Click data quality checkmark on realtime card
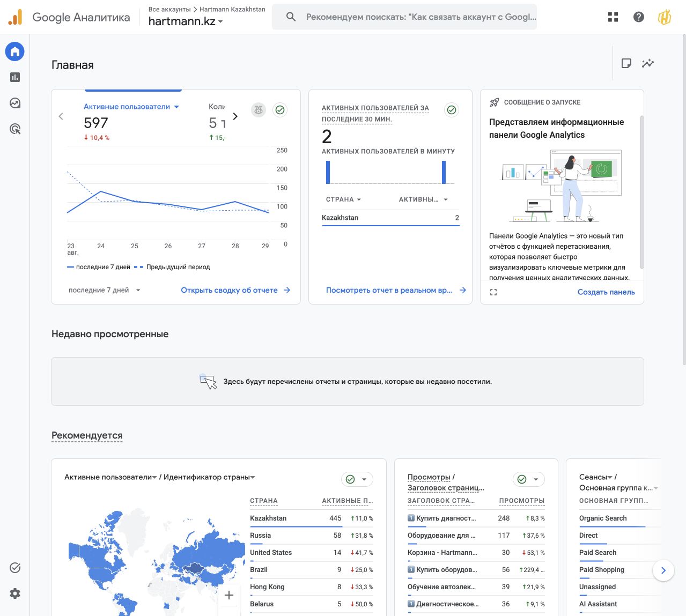Viewport: 686px width, 616px height. [452, 110]
